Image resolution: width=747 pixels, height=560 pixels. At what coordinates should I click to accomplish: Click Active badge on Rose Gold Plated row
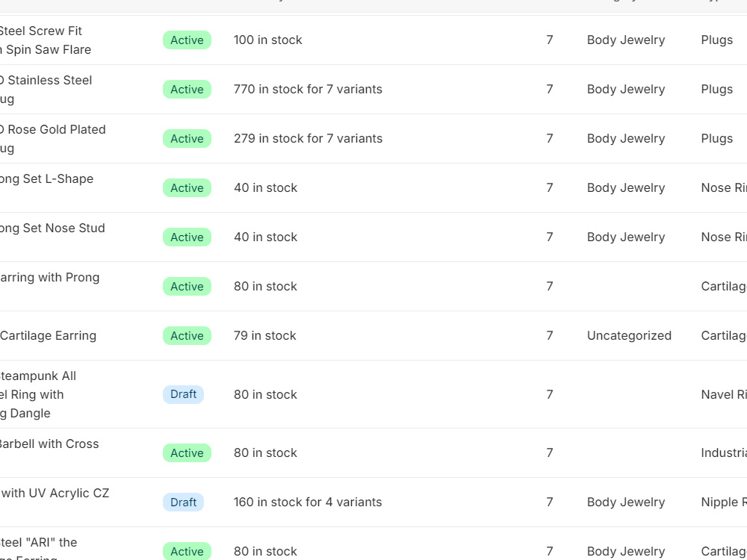pos(187,139)
